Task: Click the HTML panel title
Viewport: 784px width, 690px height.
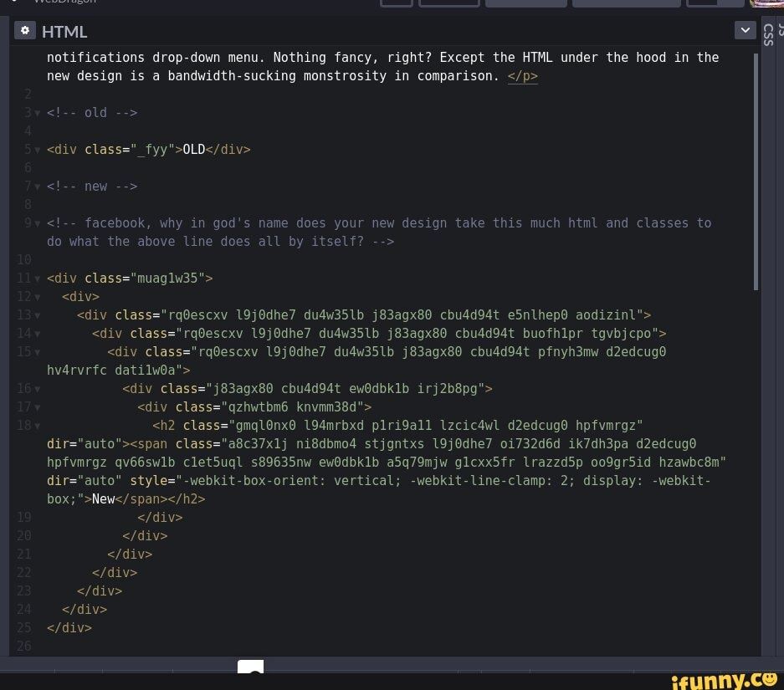Action: point(64,32)
